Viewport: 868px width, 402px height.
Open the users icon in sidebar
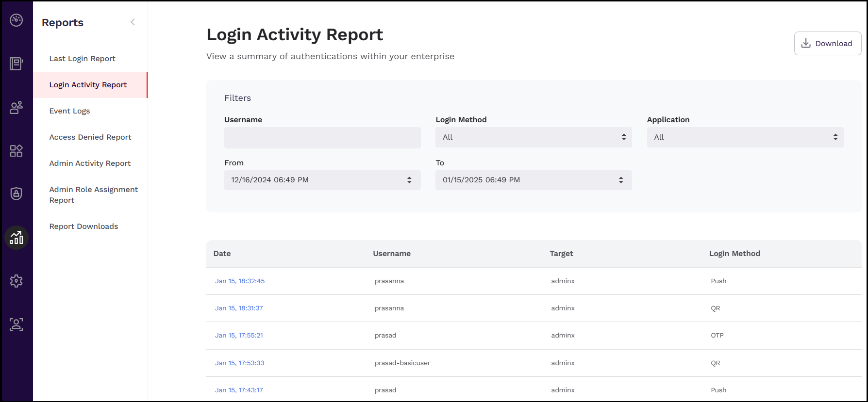pos(17,107)
